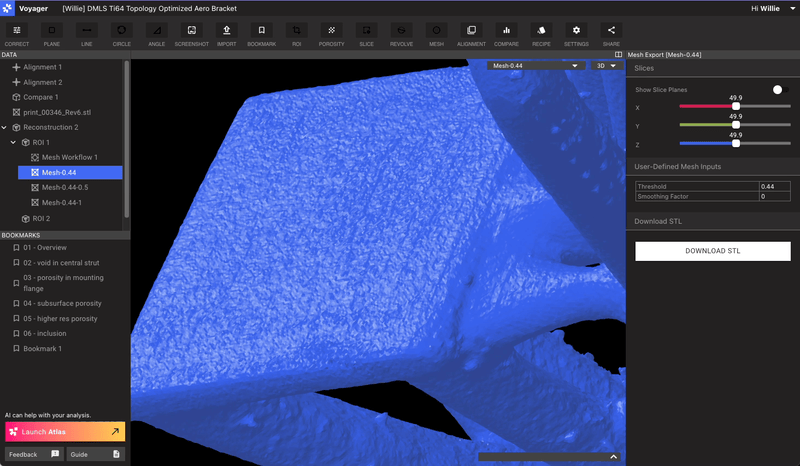Screen dimensions: 800x466
Task: Open the Alignment tool in toolbar
Action: [471, 34]
